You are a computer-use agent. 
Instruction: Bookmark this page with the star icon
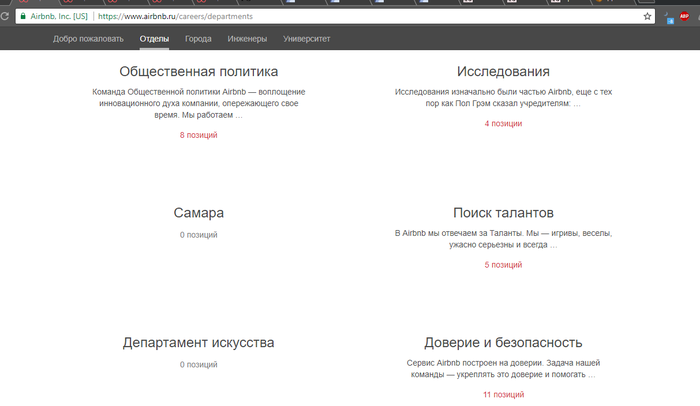[x=647, y=17]
